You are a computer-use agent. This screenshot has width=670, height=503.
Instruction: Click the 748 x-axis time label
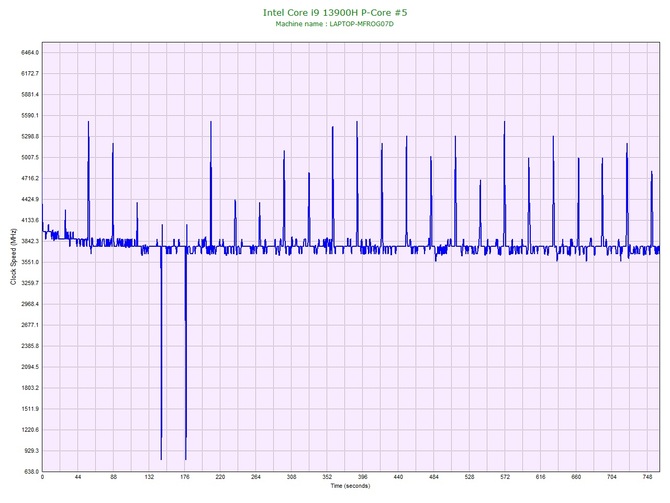coord(647,477)
